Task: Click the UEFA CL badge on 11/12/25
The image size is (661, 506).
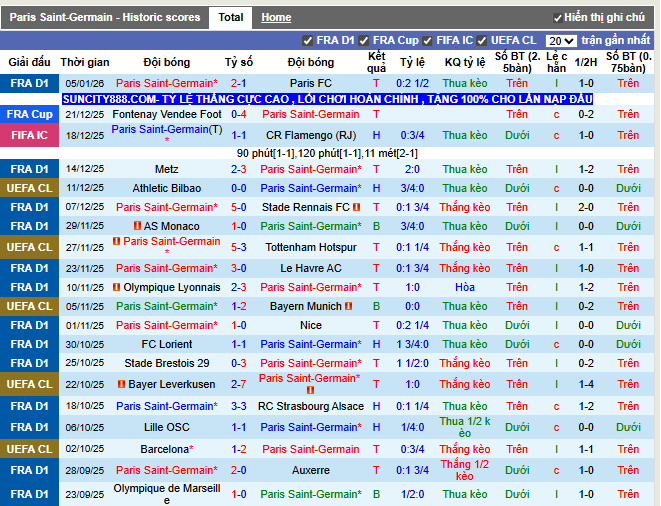Action: coord(30,188)
